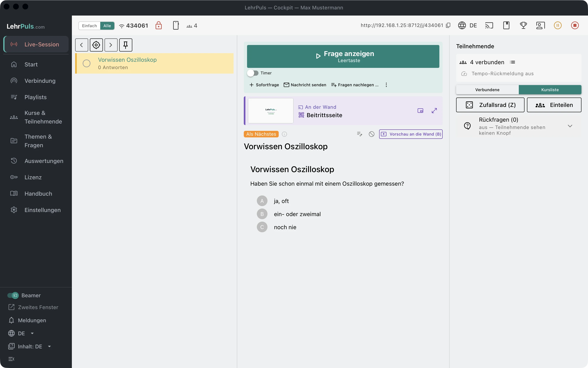The width and height of the screenshot is (588, 368).
Task: Open the DE language dropdown in sidebar
Action: click(x=21, y=333)
